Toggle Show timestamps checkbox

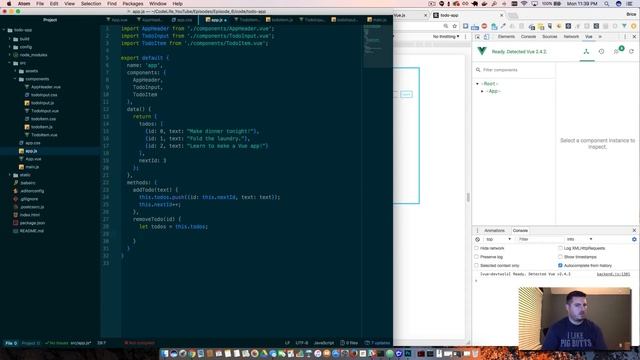tap(560, 257)
